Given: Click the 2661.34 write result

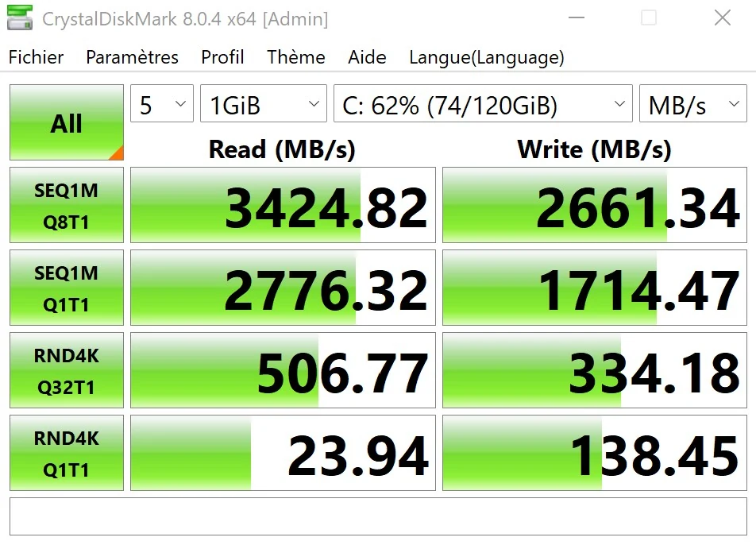Looking at the screenshot, I should [x=595, y=205].
